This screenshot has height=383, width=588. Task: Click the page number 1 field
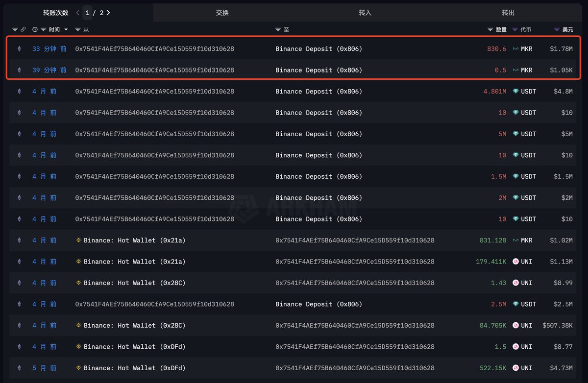tap(87, 13)
